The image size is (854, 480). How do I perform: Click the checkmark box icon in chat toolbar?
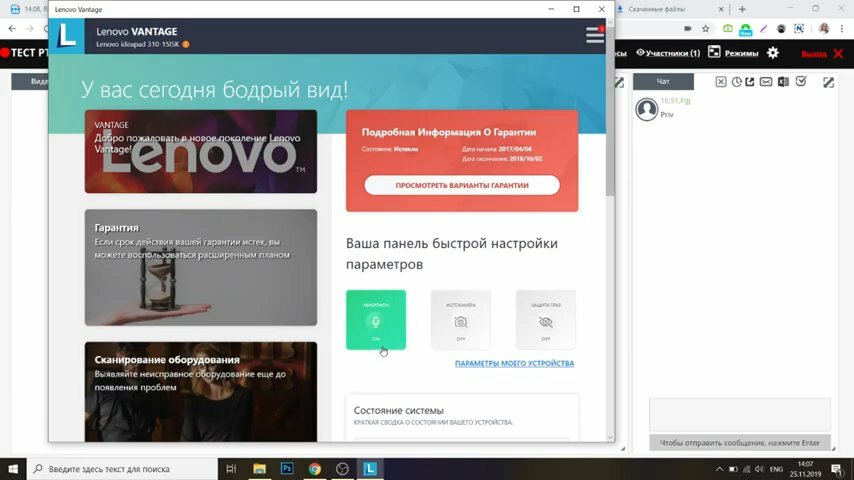tap(801, 81)
